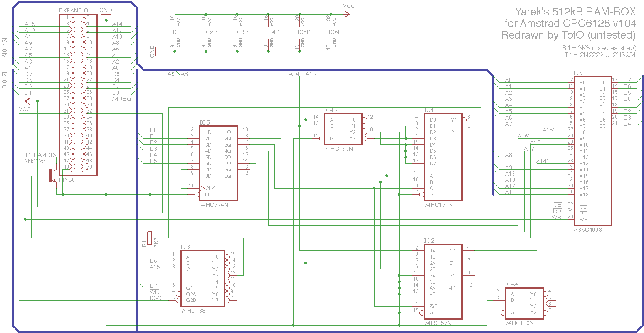Viewport: 644px width, 333px height.
Task: Select the IORQ label near IC3
Action: pyautogui.click(x=157, y=298)
